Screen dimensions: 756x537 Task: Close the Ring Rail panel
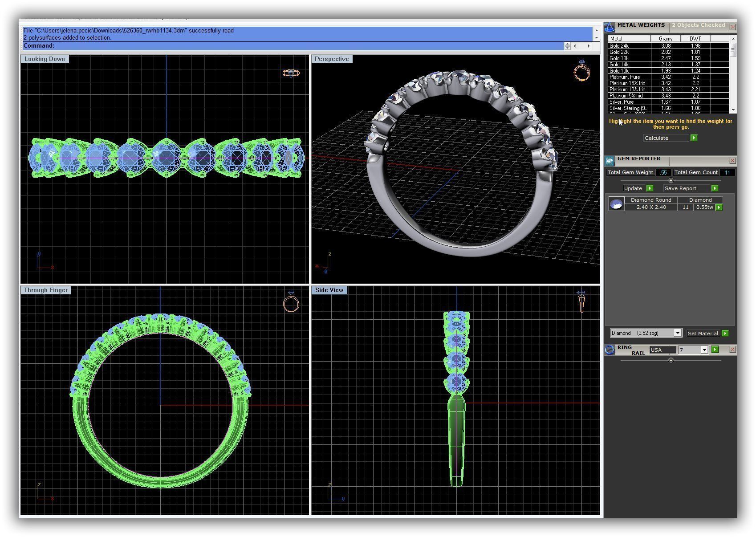click(732, 350)
